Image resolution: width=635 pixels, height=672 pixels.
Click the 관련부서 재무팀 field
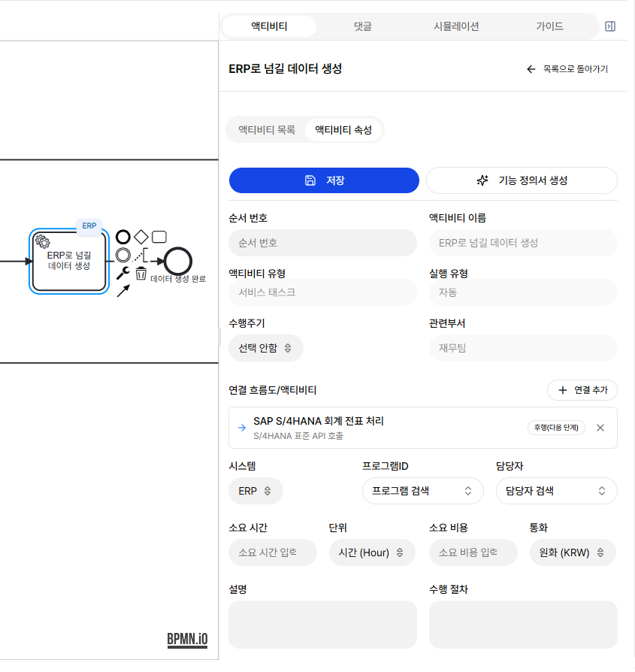pos(523,348)
